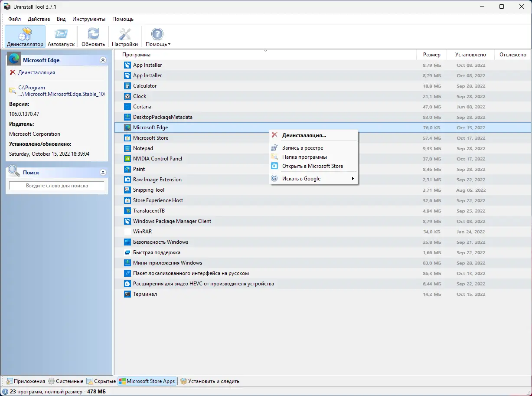This screenshot has height=396, width=532.
Task: Click the Обновить refresh toolbar button
Action: 93,36
